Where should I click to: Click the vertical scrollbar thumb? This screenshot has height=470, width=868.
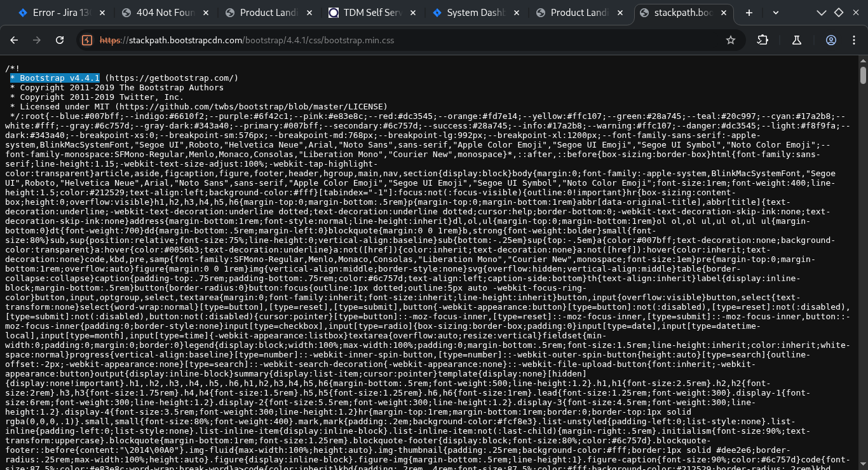[x=863, y=75]
